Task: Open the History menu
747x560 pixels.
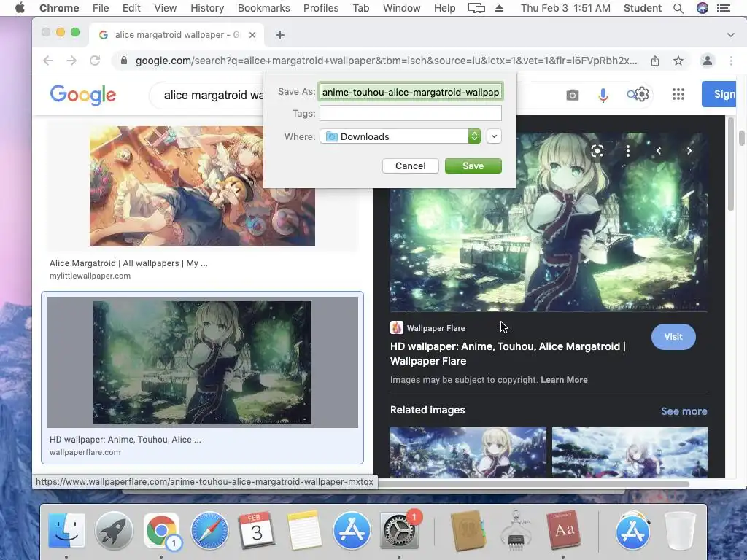Action: (x=207, y=8)
